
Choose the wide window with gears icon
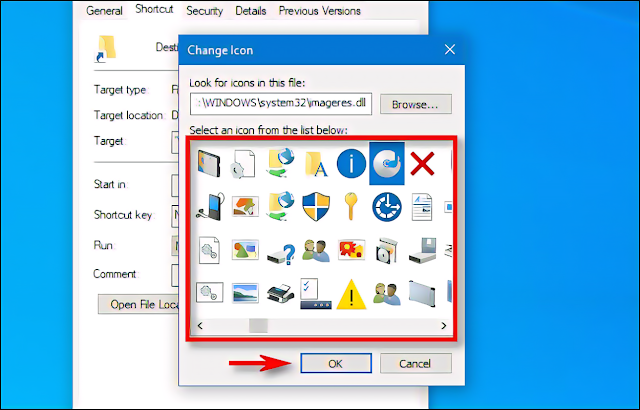pyautogui.click(x=209, y=293)
